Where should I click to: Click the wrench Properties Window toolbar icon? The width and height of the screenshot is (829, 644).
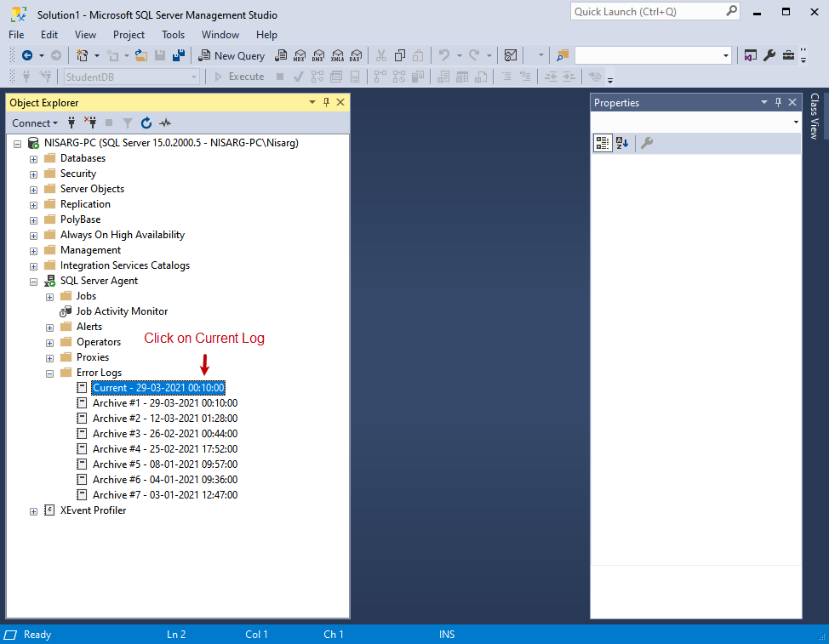(769, 55)
